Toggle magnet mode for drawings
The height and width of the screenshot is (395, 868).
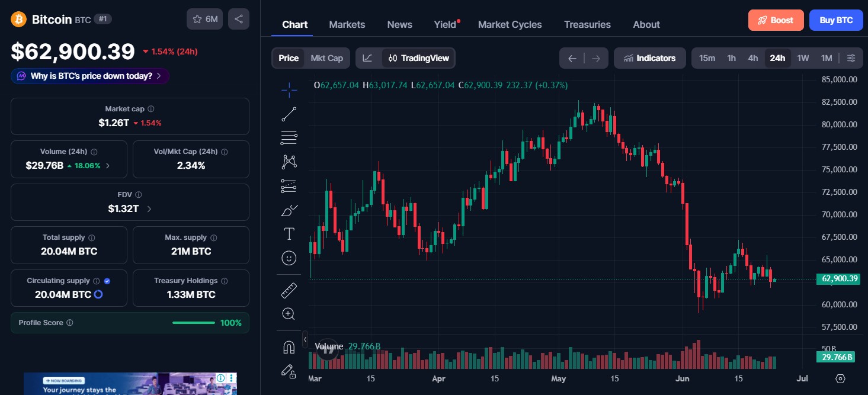(289, 347)
